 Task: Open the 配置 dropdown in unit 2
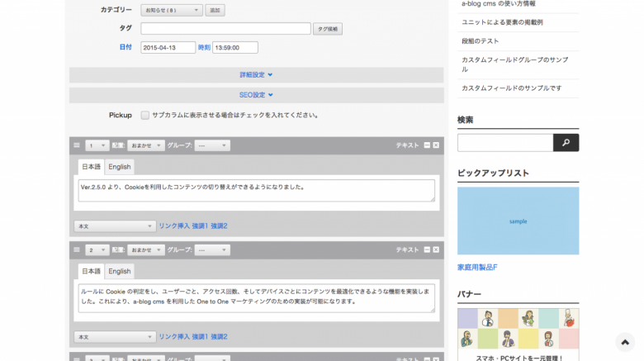click(x=146, y=249)
